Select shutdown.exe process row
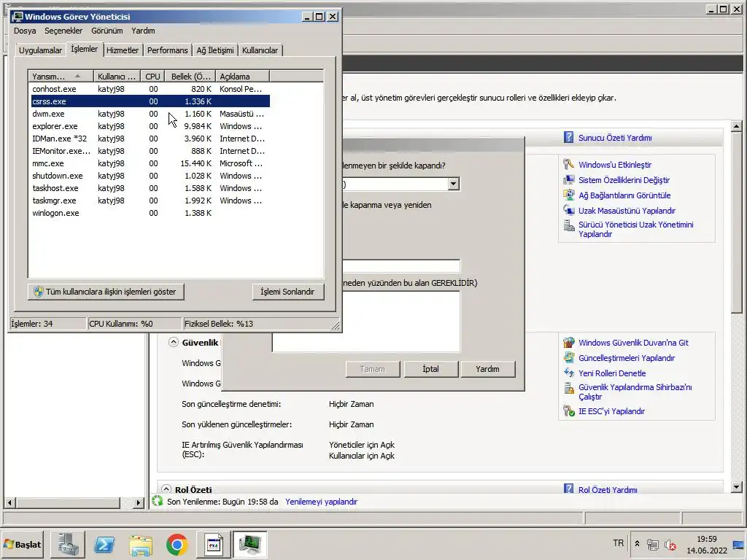747x560 pixels. (150, 176)
